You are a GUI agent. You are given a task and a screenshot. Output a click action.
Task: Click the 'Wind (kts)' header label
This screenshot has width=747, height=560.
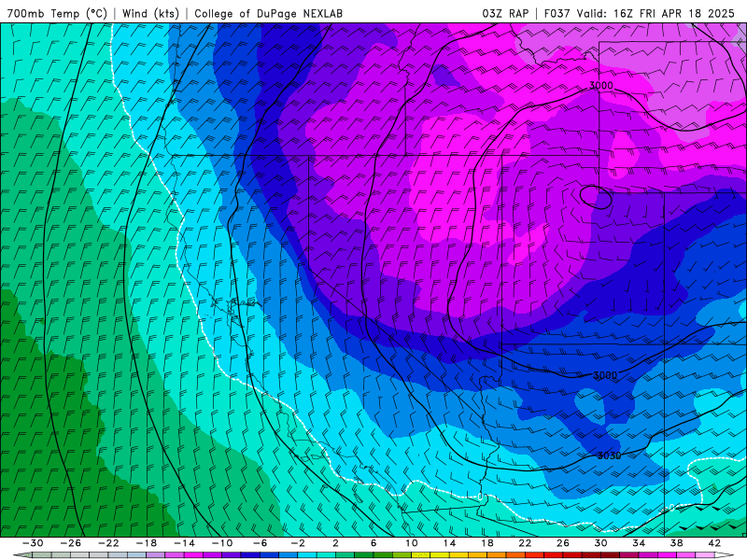(150, 13)
